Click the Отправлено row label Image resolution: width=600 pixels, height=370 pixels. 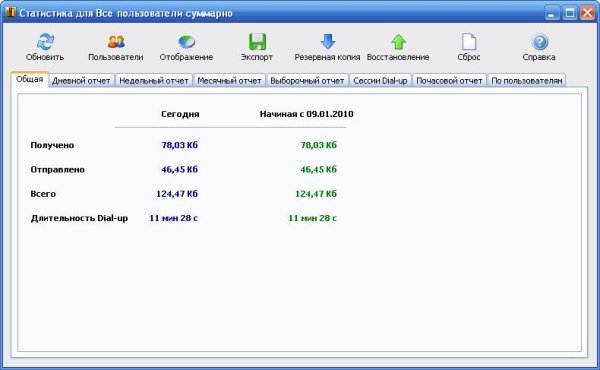coord(57,170)
